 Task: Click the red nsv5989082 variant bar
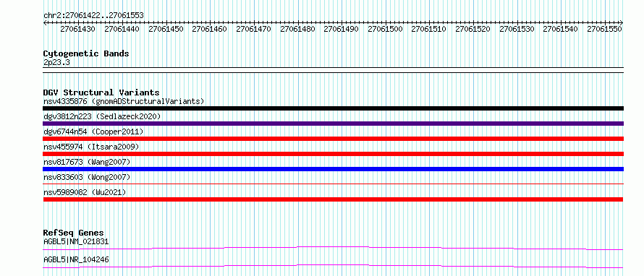pos(333,199)
